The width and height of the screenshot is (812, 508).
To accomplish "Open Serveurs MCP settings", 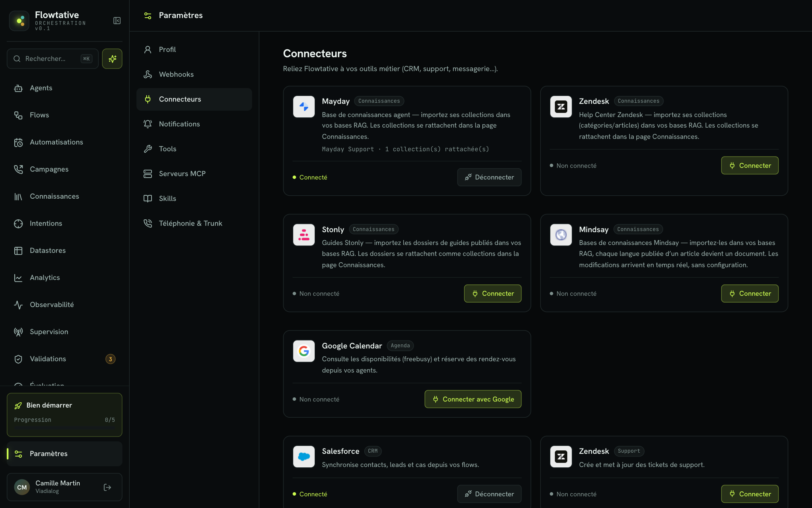I will point(194,174).
